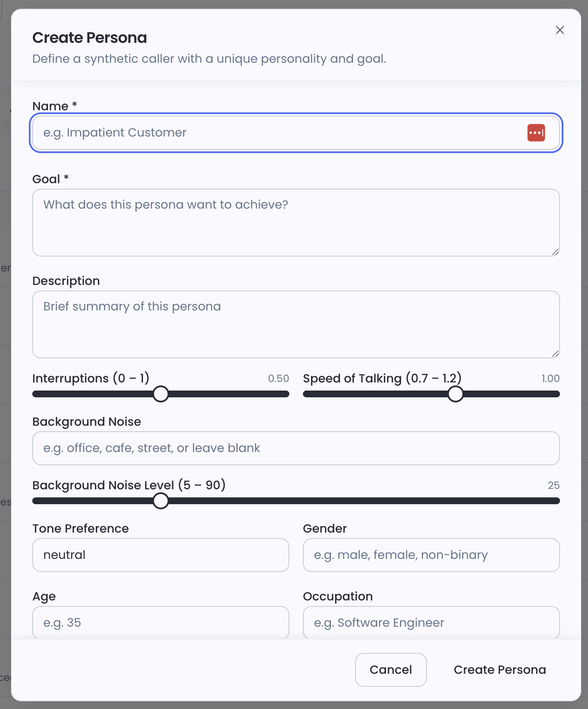Adjust the Speed of Talking slider
This screenshot has width=588, height=709.
pos(456,394)
